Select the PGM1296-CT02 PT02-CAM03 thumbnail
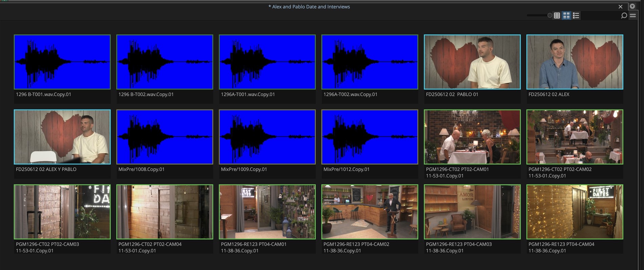Viewport: 644px width, 270px height. click(x=62, y=212)
